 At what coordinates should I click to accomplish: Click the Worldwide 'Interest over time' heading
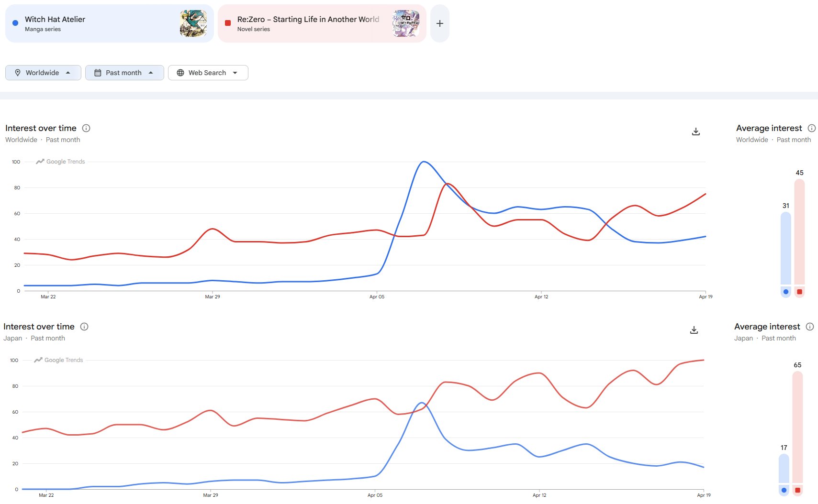click(x=41, y=128)
